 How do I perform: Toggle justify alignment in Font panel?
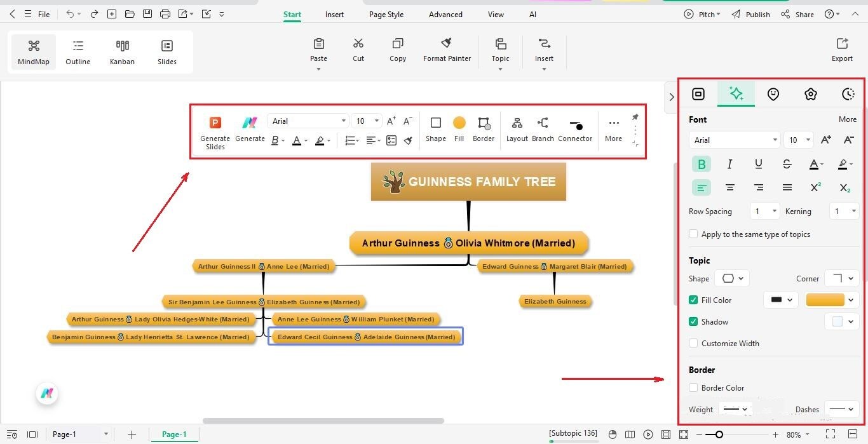(787, 187)
